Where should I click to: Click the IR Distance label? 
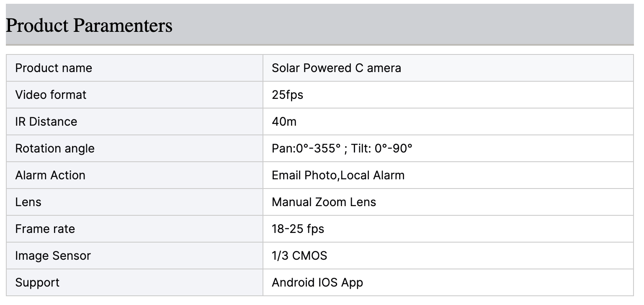pos(46,121)
